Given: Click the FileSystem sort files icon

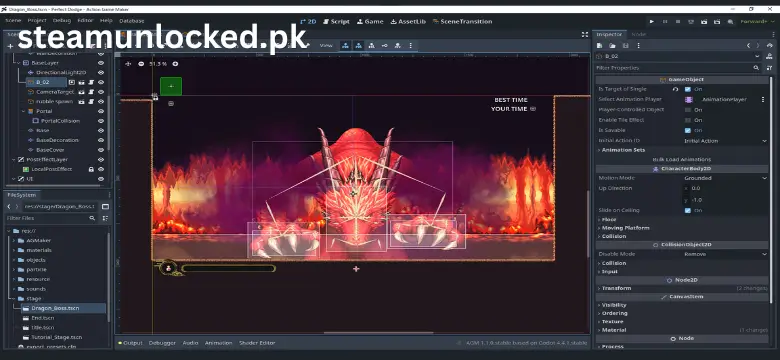Looking at the screenshot, I should tap(105, 218).
